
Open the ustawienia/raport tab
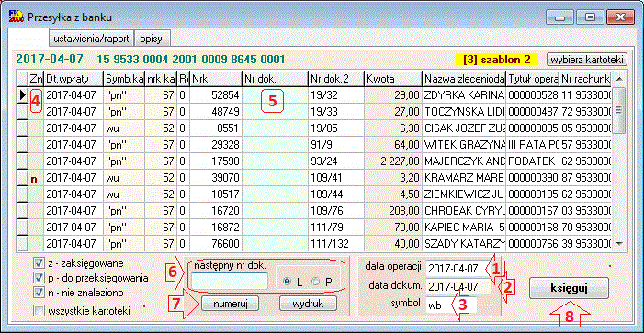91,39
